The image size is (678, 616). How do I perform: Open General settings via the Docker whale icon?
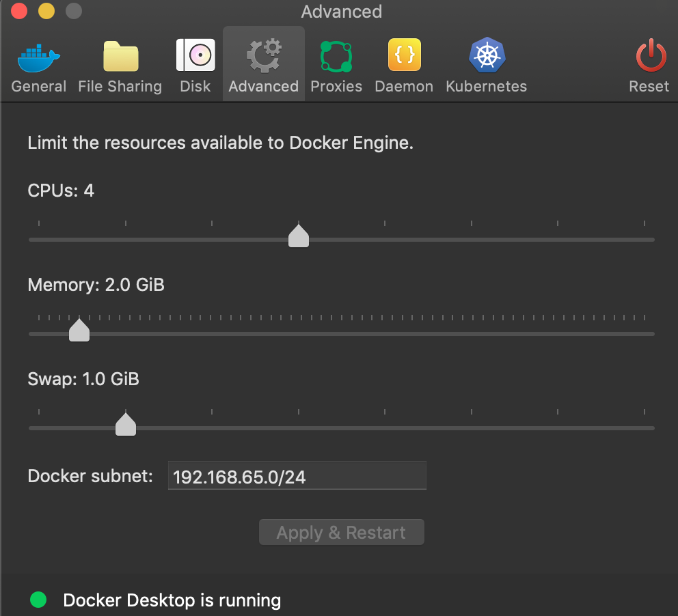[x=38, y=57]
